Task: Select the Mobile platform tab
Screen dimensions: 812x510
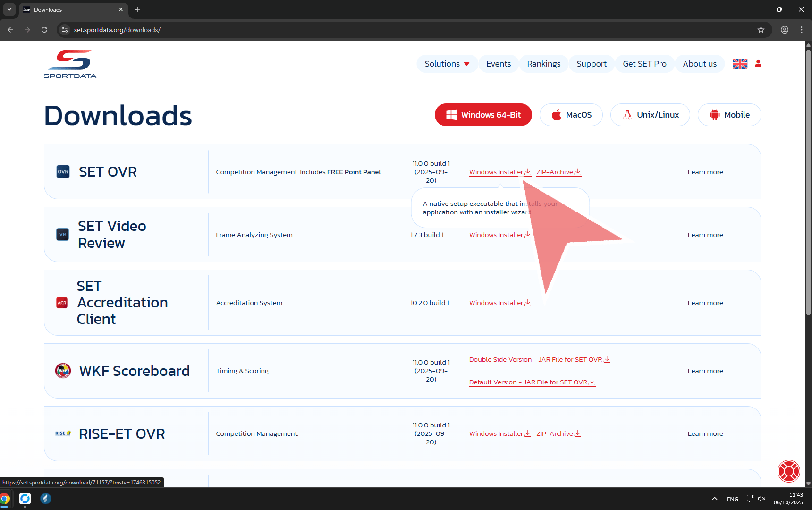Action: coord(729,115)
